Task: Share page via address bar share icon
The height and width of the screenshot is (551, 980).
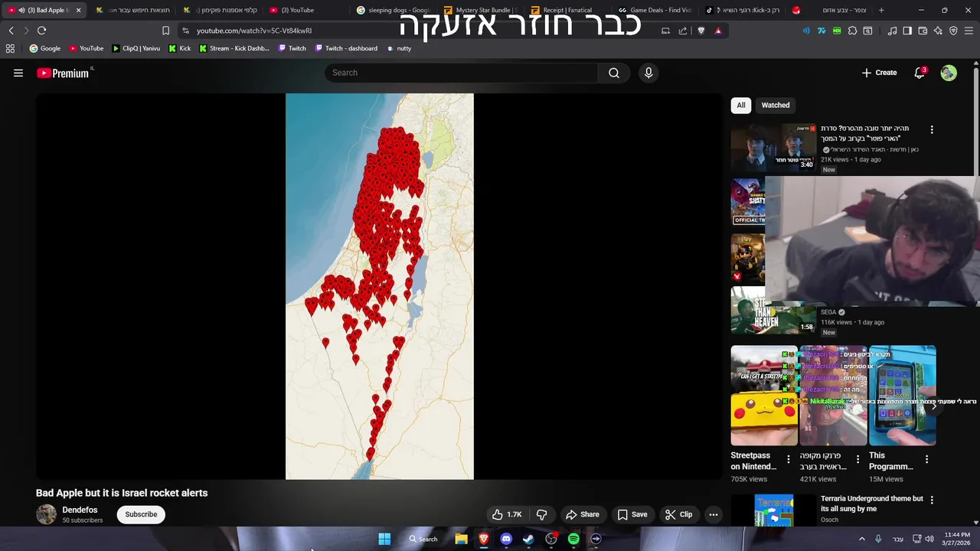Action: coord(683,31)
